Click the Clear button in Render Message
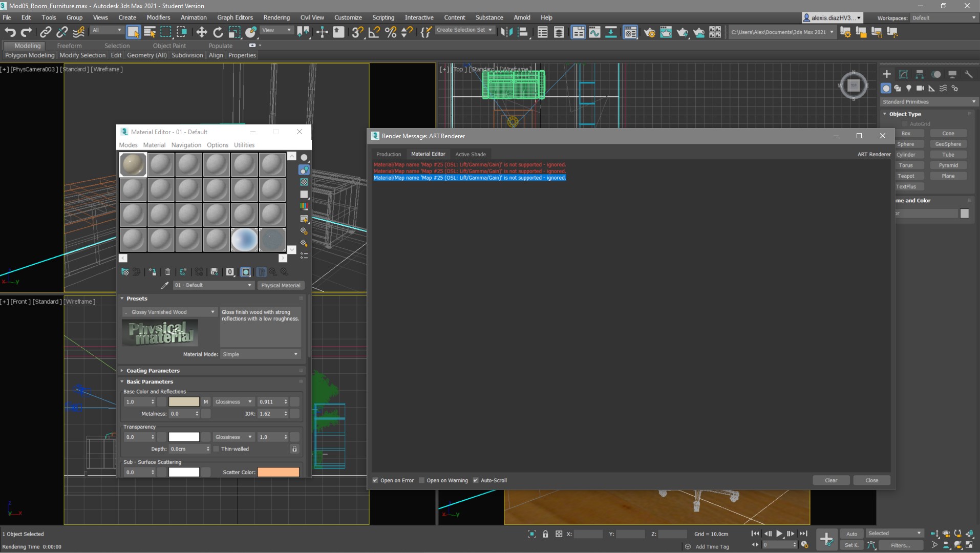This screenshot has width=980, height=553. pos(830,480)
